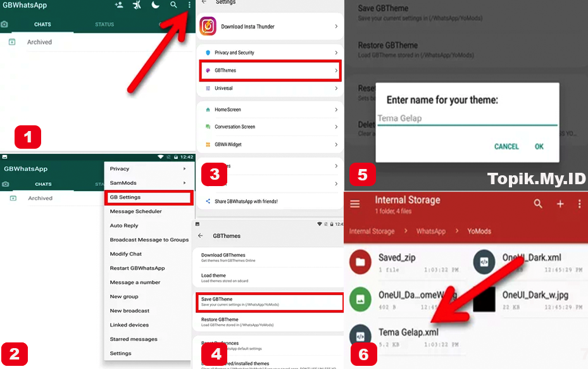Tap the add contact icon in GBWhatsApp header
The height and width of the screenshot is (369, 588).
point(119,5)
